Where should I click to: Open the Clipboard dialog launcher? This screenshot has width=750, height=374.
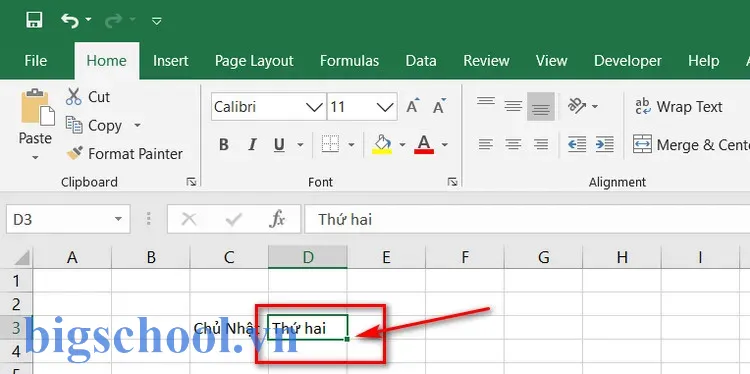coord(191,182)
